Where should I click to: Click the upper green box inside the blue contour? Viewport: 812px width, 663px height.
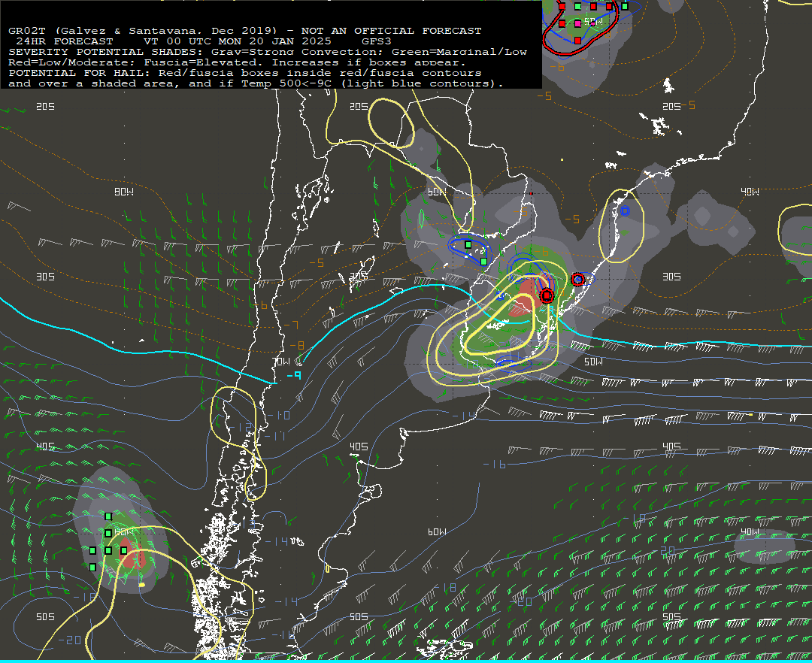pyautogui.click(x=468, y=245)
